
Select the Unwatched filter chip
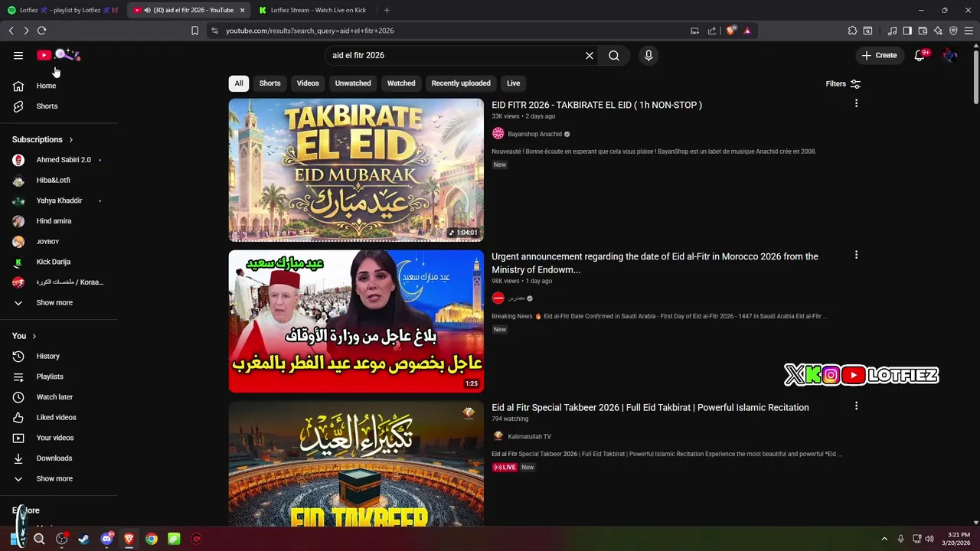pos(353,83)
